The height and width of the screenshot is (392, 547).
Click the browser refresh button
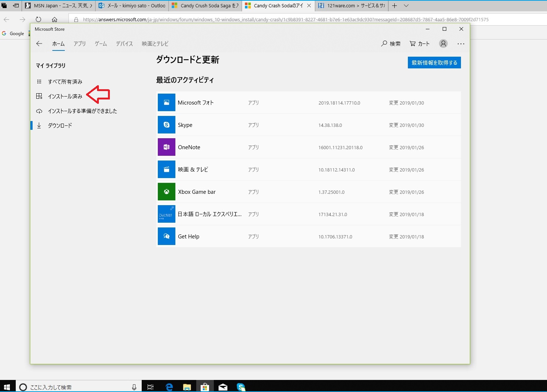(x=38, y=19)
